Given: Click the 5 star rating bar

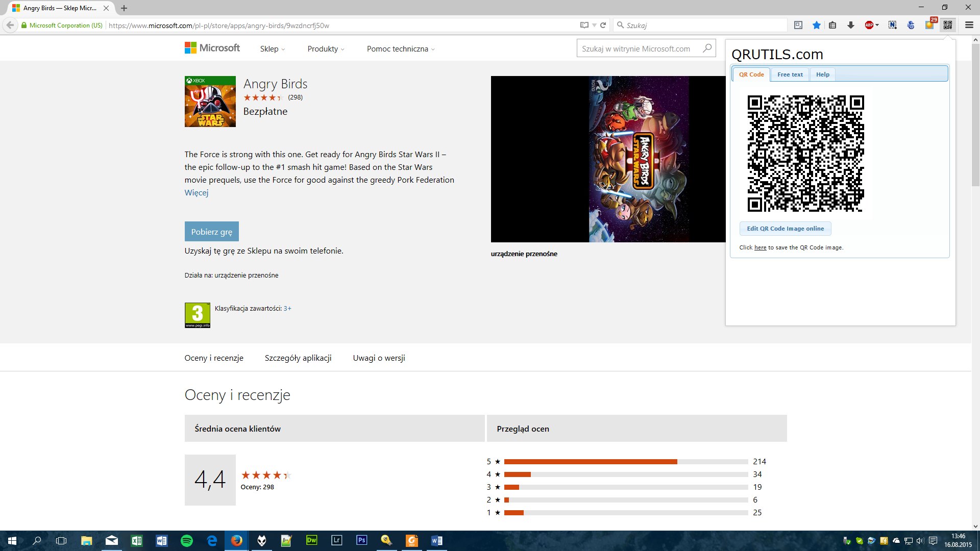Looking at the screenshot, I should click(x=626, y=462).
